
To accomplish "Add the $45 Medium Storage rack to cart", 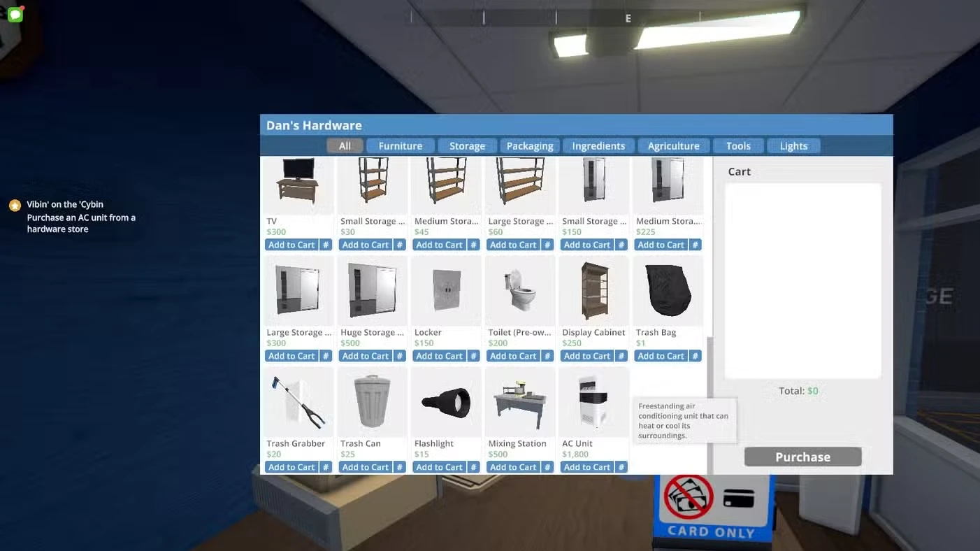I will (x=439, y=245).
